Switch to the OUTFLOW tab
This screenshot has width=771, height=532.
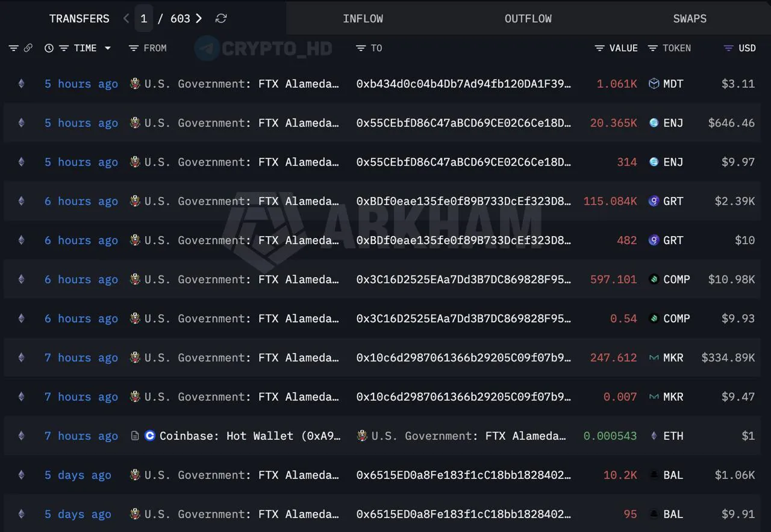click(528, 19)
